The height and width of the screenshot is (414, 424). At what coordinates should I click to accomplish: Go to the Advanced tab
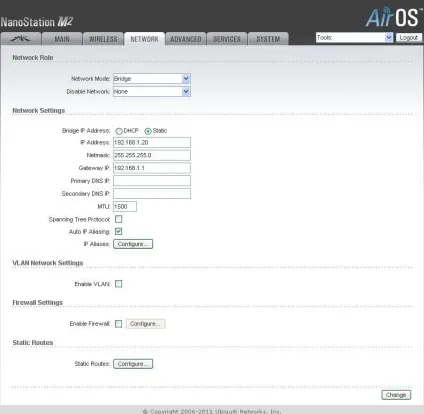(186, 39)
